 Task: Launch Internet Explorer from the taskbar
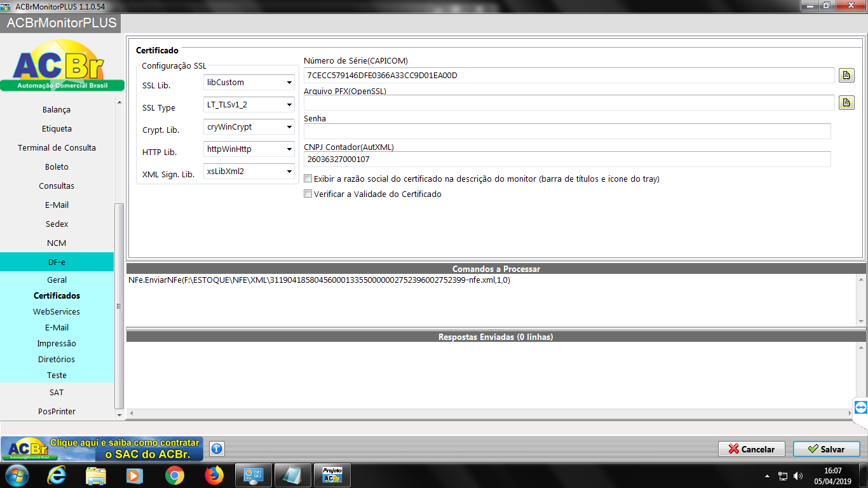57,475
